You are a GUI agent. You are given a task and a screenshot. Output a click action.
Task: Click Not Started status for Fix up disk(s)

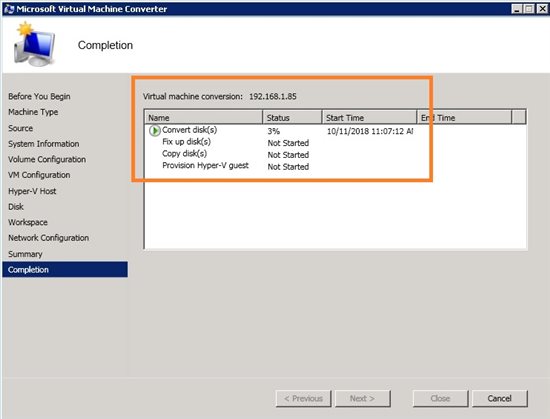288,143
